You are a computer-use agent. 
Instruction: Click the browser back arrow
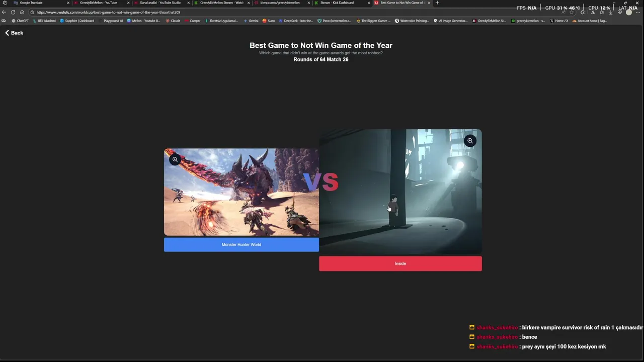4,12
